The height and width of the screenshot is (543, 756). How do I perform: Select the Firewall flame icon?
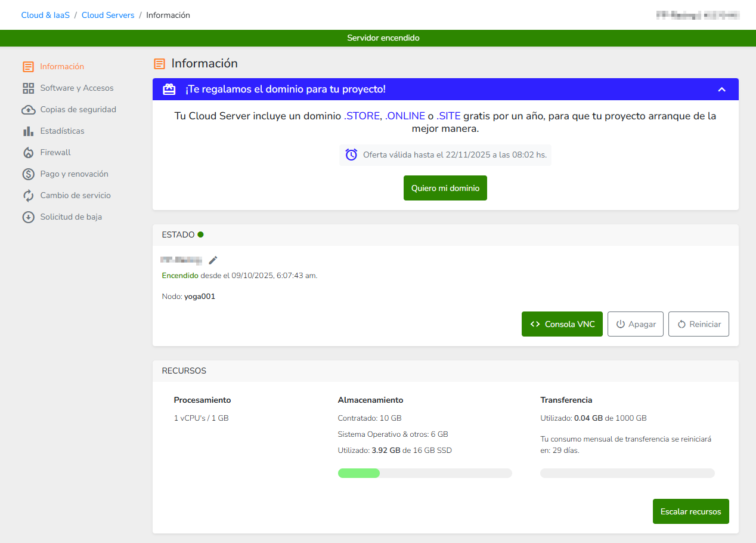(x=28, y=153)
